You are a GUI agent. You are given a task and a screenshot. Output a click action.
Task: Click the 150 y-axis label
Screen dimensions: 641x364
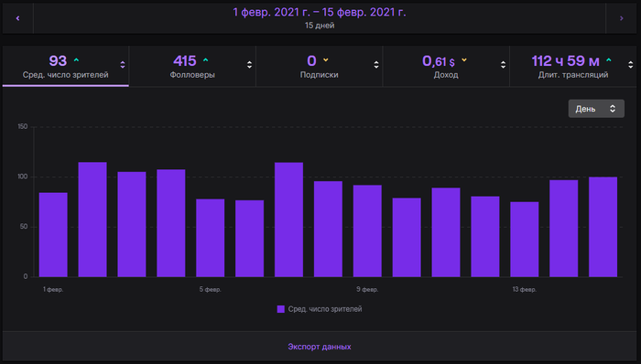tap(23, 126)
